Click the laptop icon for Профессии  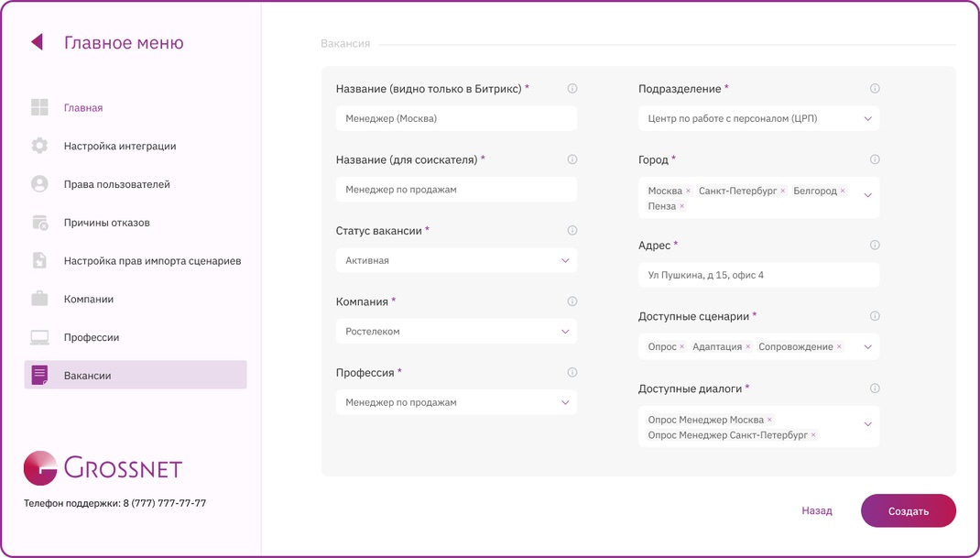pos(39,337)
